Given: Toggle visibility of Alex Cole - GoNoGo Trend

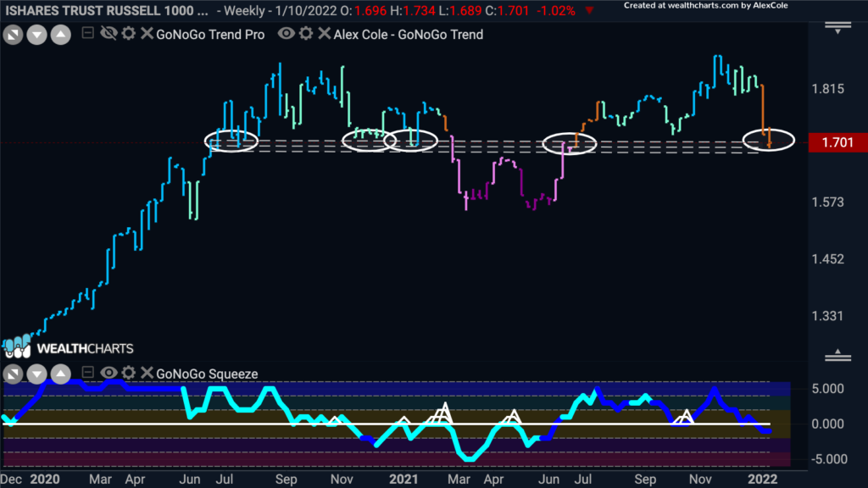Looking at the screenshot, I should point(287,34).
